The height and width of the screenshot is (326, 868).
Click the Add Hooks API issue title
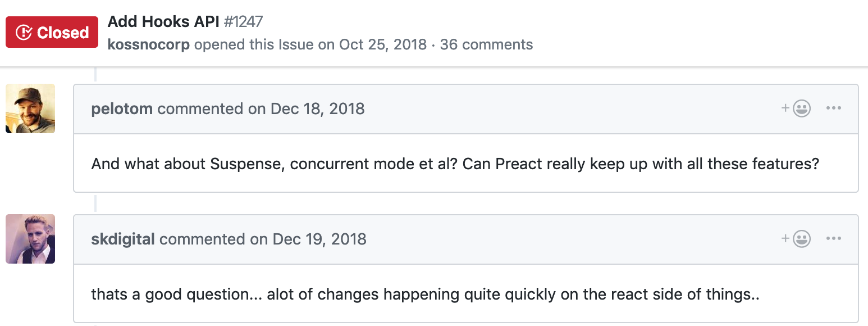click(163, 22)
